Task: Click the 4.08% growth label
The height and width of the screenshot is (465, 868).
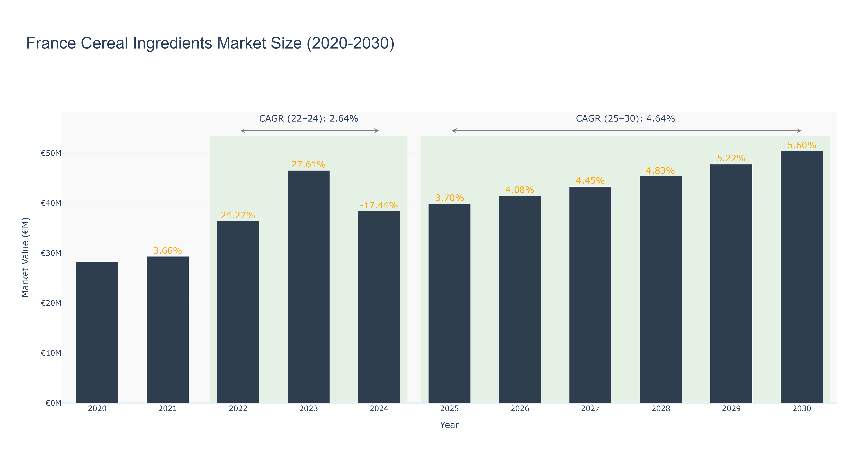Action: point(520,190)
